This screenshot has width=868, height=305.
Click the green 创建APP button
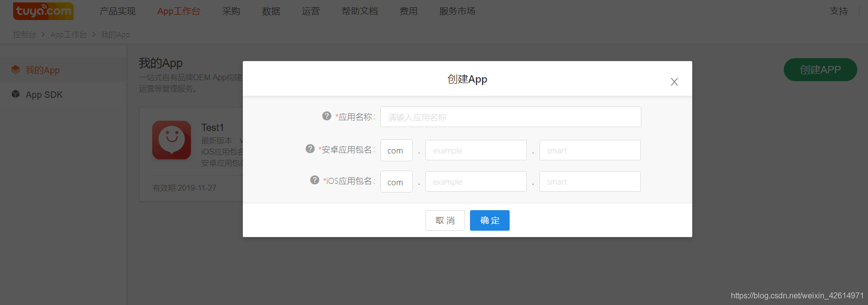(x=820, y=69)
